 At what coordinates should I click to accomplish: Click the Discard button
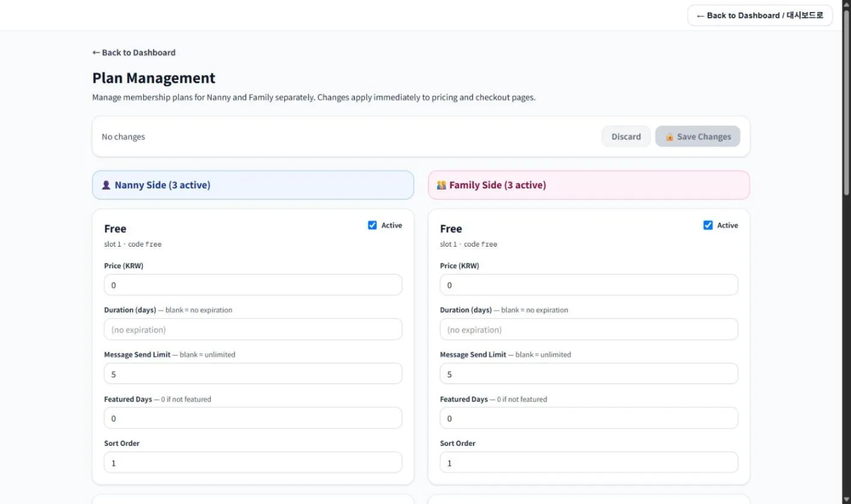click(626, 137)
